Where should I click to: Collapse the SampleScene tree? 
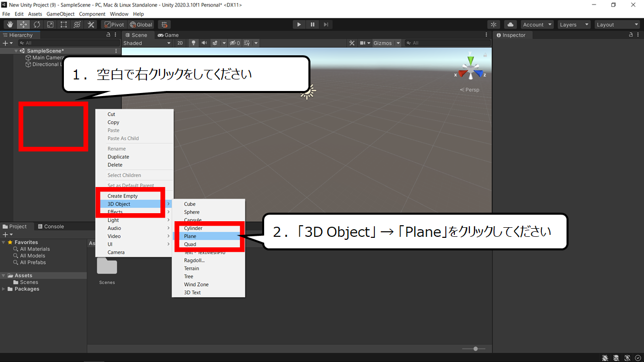[x=16, y=51]
